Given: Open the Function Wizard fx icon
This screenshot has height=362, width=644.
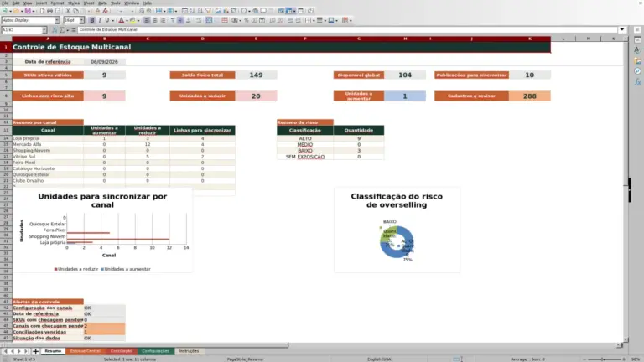Looking at the screenshot, I should [55, 30].
